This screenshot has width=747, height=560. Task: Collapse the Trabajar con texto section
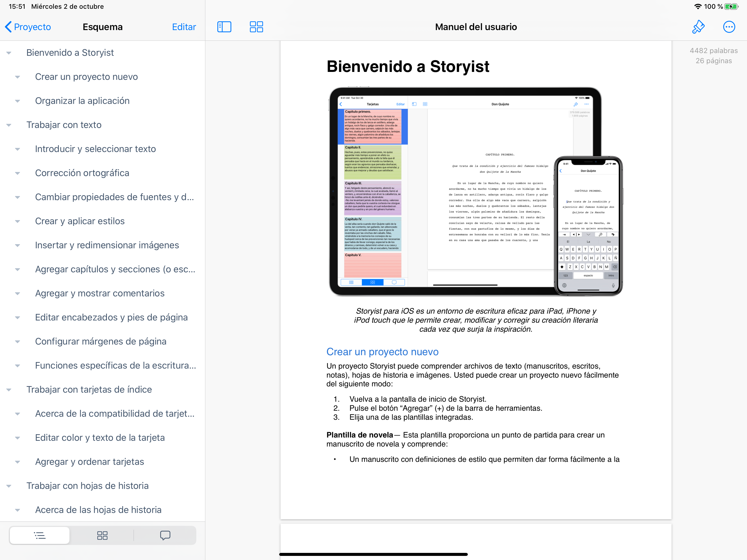(9, 125)
